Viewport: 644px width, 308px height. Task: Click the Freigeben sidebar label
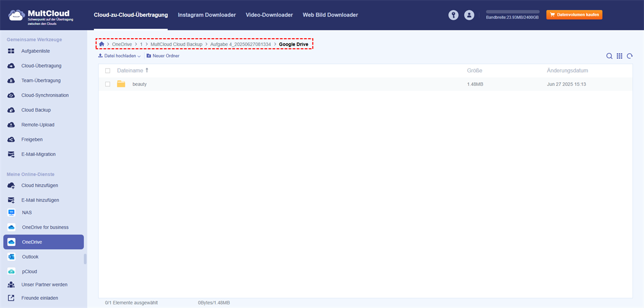[x=32, y=140]
